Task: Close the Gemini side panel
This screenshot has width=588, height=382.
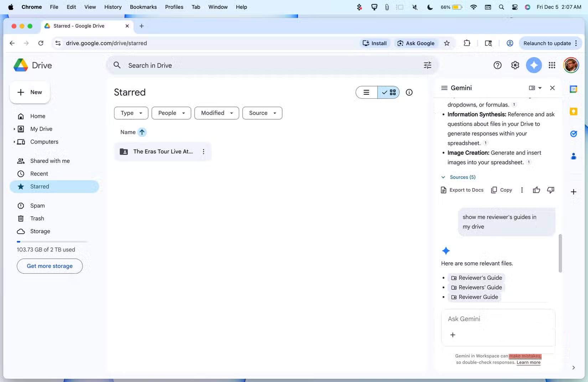Action: coord(552,88)
